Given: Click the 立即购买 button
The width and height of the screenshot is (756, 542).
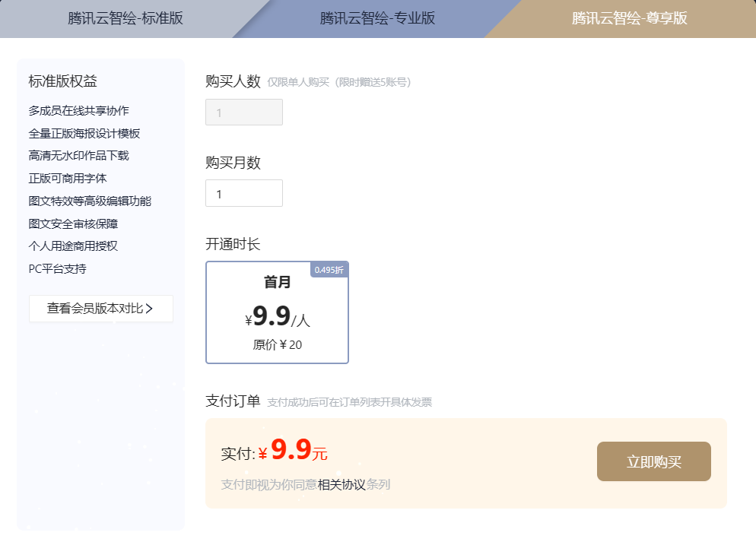Looking at the screenshot, I should click(654, 461).
